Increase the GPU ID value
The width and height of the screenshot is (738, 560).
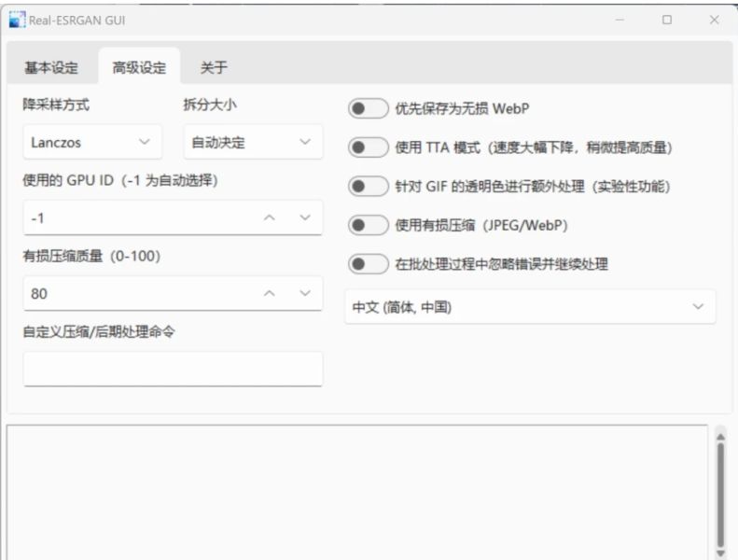coord(270,217)
